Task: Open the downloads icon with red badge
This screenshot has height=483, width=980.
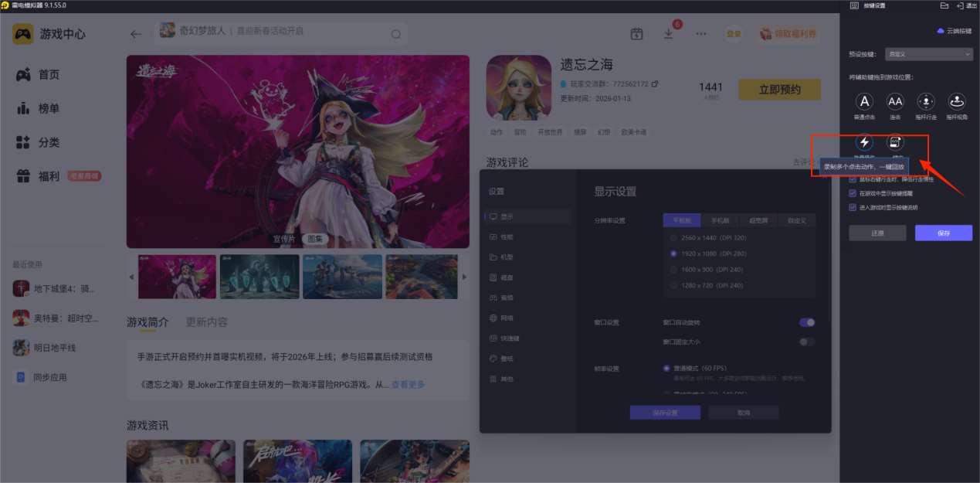Action: coord(669,34)
